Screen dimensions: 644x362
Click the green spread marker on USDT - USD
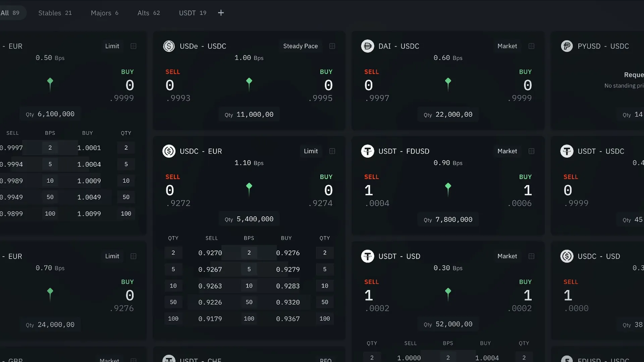pos(448,294)
